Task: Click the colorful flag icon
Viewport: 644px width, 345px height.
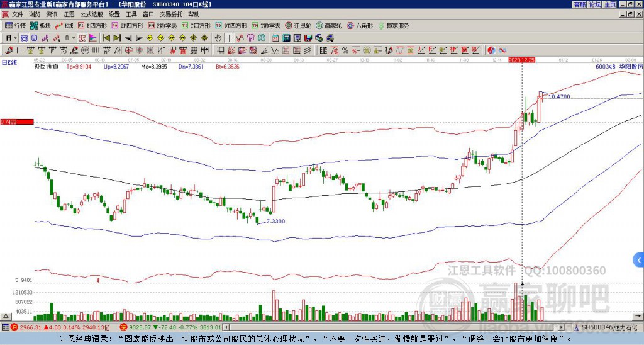Action: (93, 38)
